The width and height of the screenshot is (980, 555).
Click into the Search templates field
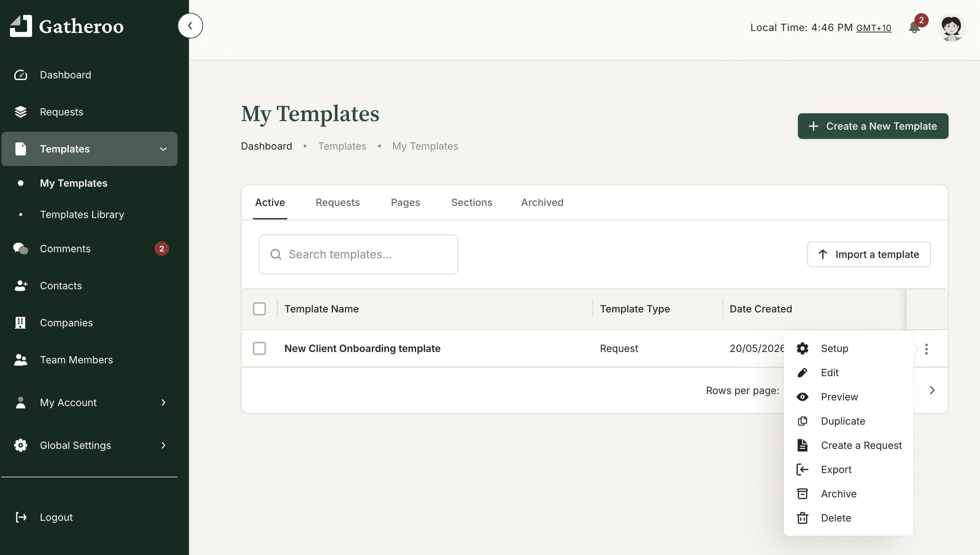tap(358, 254)
